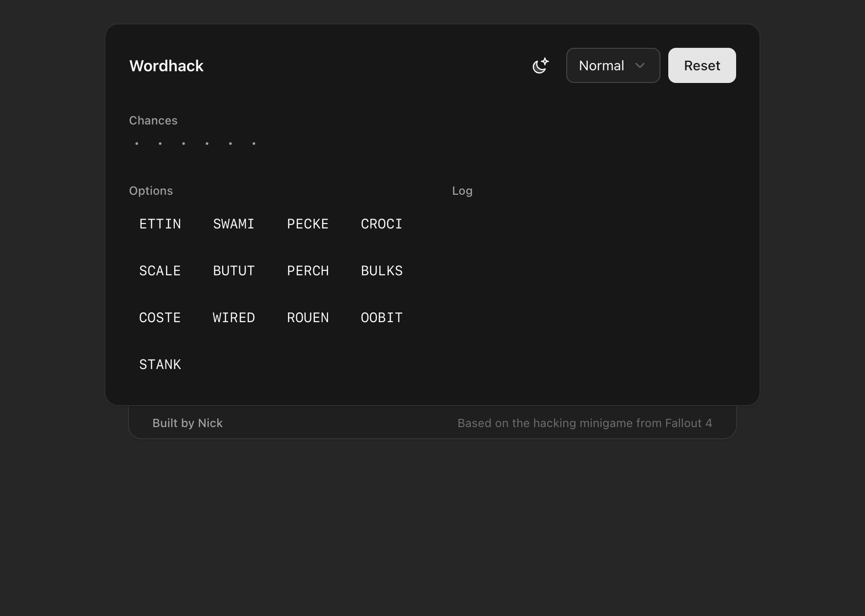Expand the Normal difficulty chevron
865x616 pixels.
click(641, 65)
